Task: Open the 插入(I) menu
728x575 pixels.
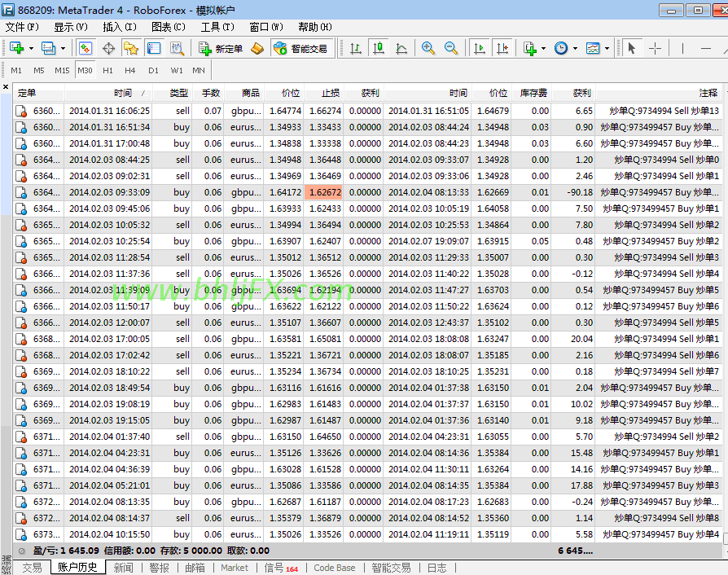Action: (120, 27)
